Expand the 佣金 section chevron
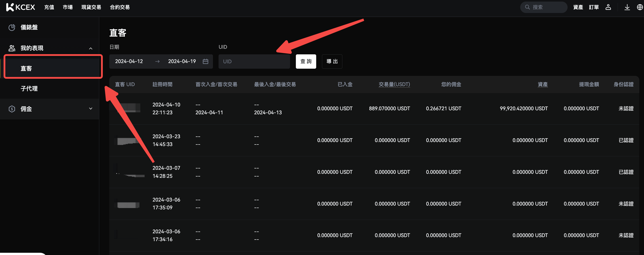The height and width of the screenshot is (255, 644). click(91, 109)
